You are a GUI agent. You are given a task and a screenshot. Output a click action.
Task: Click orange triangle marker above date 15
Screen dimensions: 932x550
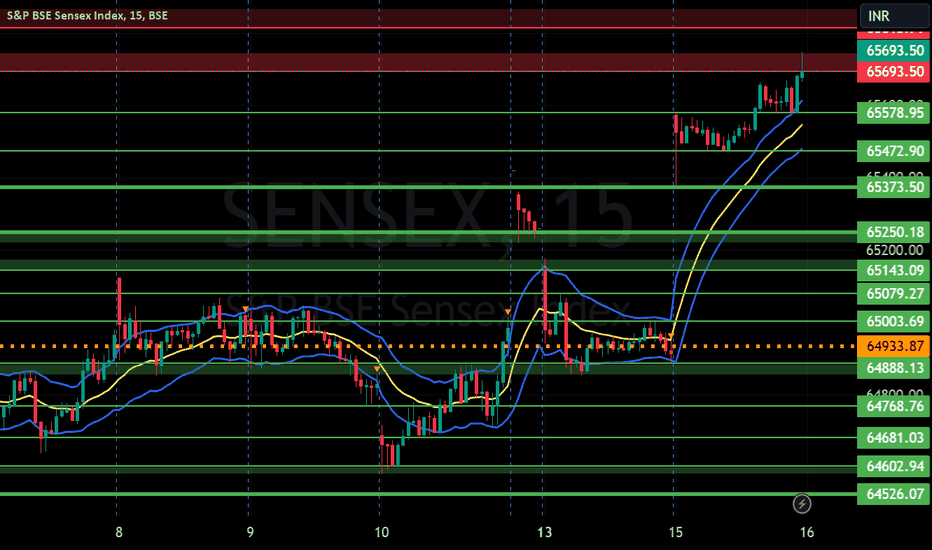coord(671,337)
